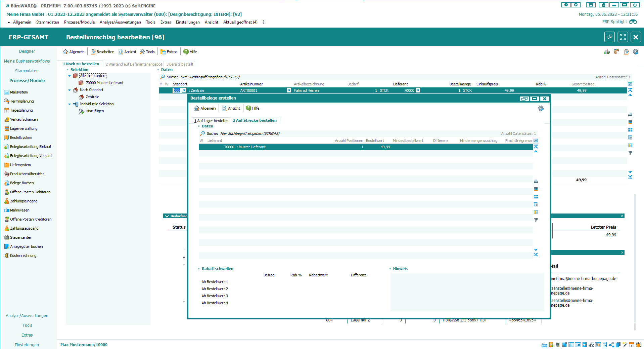Open the Artikelnummer ART00001 dropdown arrow
The width and height of the screenshot is (644, 349).
tap(289, 90)
